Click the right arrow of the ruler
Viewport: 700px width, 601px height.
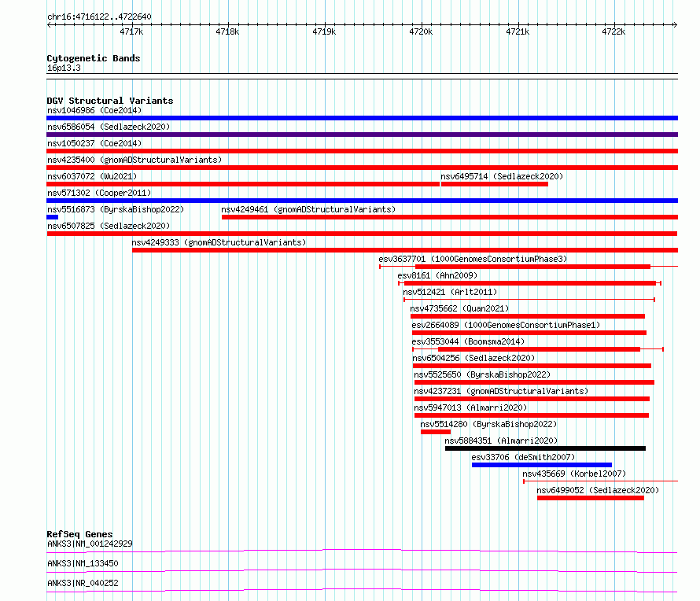(x=676, y=25)
